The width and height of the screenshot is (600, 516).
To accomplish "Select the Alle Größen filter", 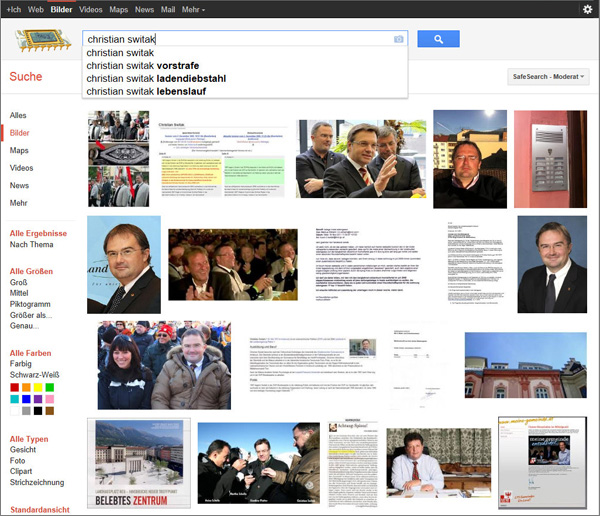I will pyautogui.click(x=31, y=271).
